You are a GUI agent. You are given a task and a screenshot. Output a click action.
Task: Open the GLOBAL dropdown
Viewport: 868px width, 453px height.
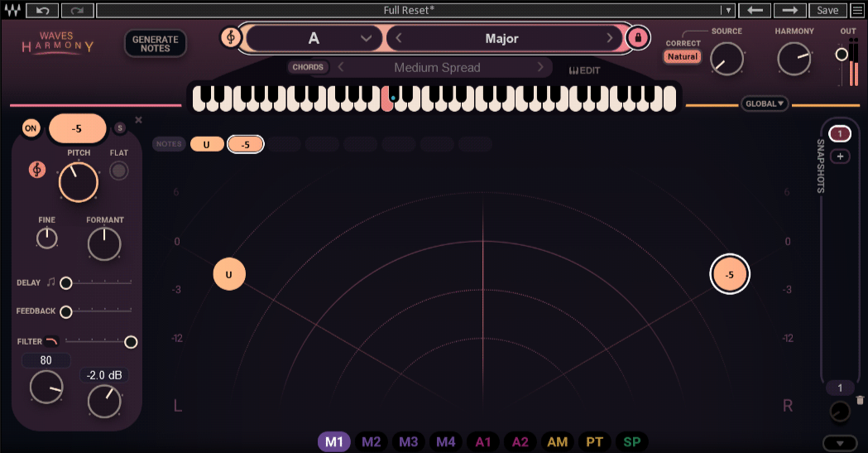(765, 104)
